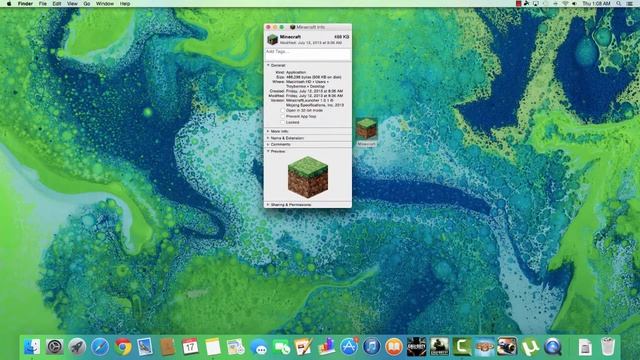This screenshot has width=640, height=360.
Task: Launch Launchpad rocket icon in Dock
Action: (77, 347)
